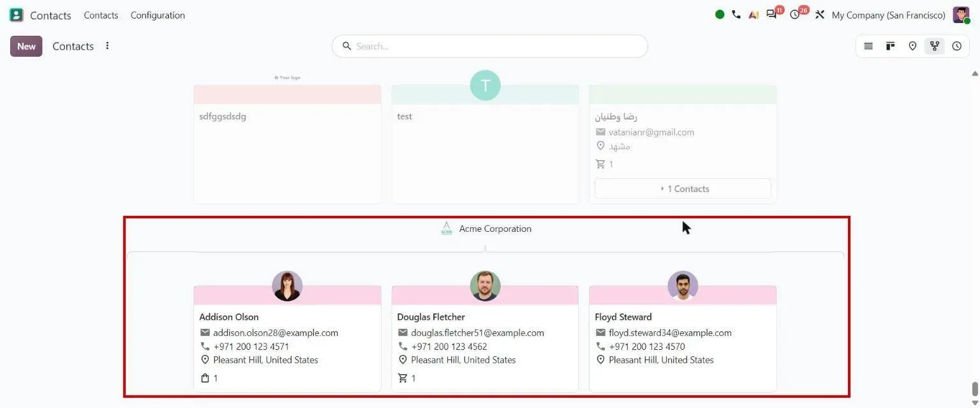Click Addison Olson's profile photo
This screenshot has width=980, height=408.
287,286
